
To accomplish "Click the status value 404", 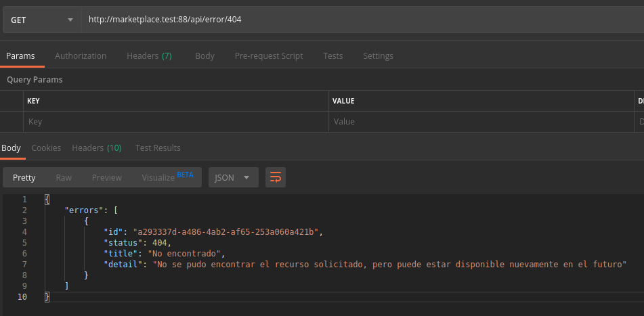I will pos(159,242).
